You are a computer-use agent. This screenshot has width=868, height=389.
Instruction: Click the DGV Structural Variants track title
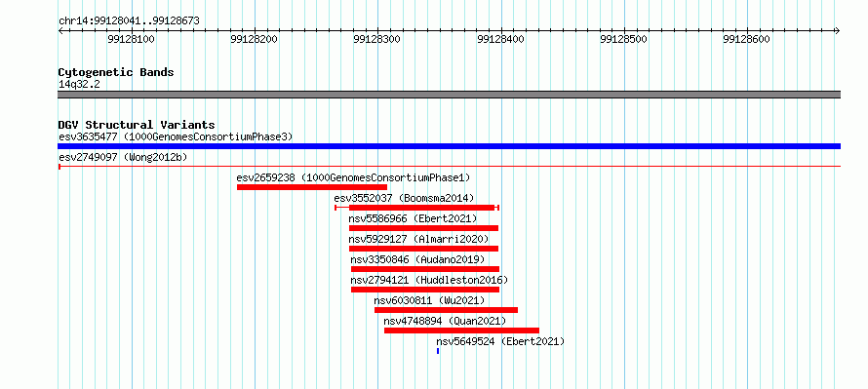click(137, 125)
